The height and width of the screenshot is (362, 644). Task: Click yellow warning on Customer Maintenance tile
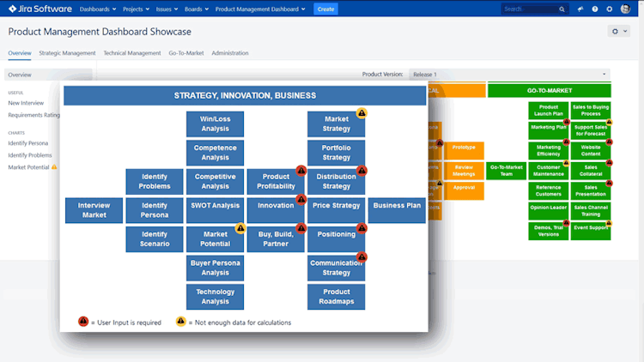(x=567, y=162)
